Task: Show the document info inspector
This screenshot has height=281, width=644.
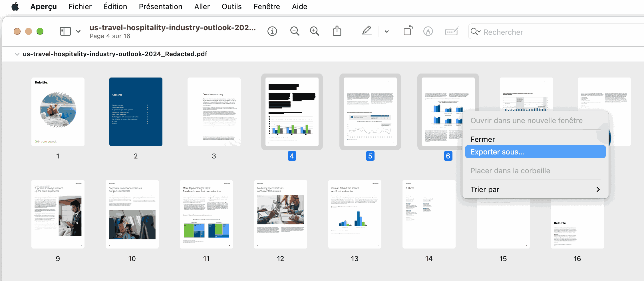Action: 272,31
